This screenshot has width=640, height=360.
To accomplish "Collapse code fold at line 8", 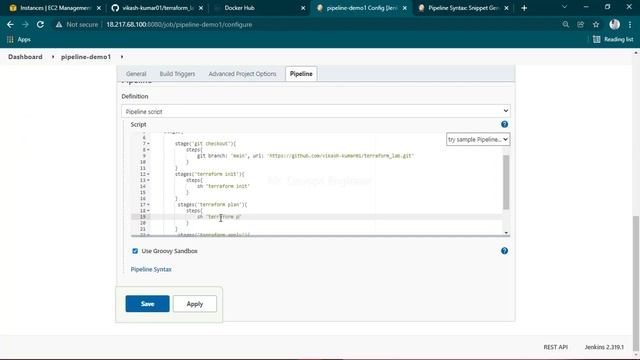I will tap(148, 150).
